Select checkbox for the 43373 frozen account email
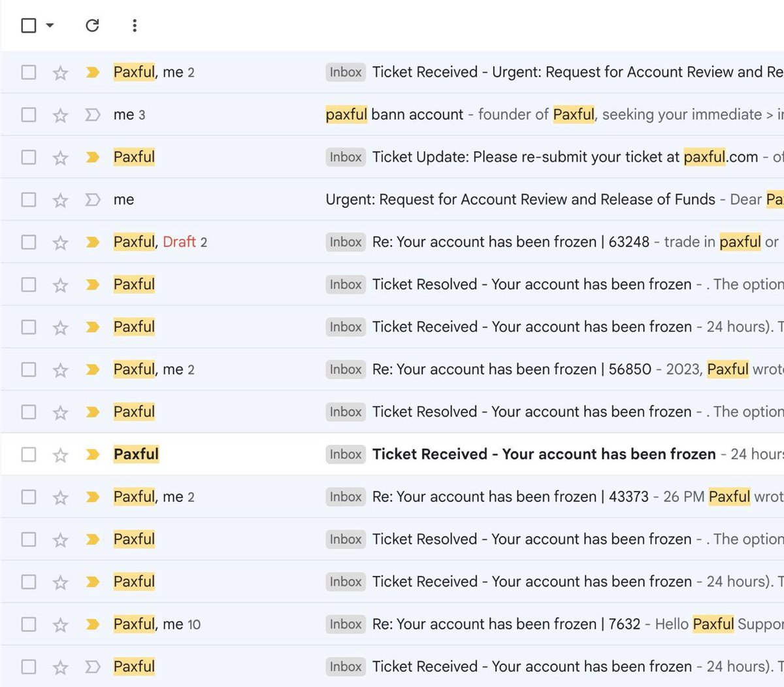Viewport: 784px width, 687px height. pyautogui.click(x=29, y=497)
